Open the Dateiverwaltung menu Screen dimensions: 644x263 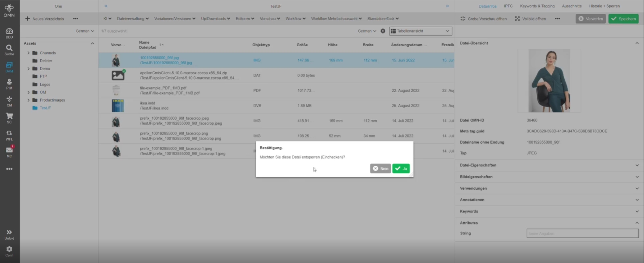pyautogui.click(x=133, y=19)
